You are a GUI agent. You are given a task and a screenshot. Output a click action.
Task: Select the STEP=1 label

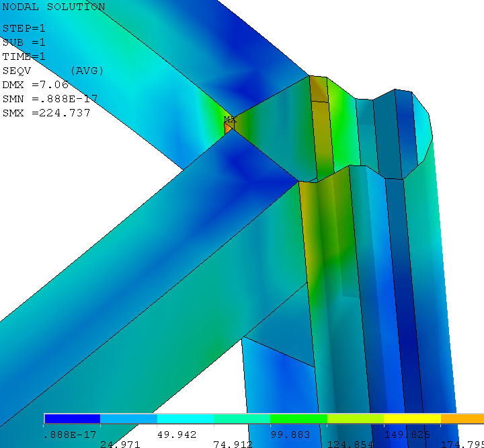[24, 29]
